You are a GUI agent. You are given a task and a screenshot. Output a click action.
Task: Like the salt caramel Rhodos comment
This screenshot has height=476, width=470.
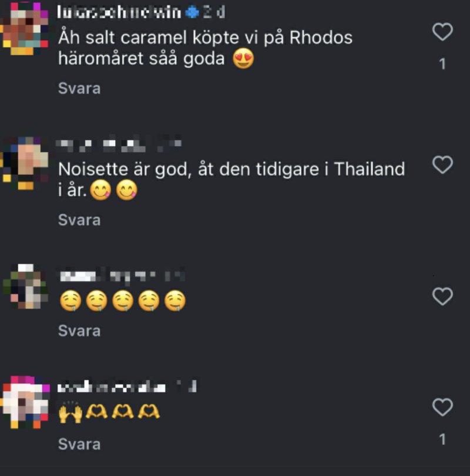(x=442, y=32)
